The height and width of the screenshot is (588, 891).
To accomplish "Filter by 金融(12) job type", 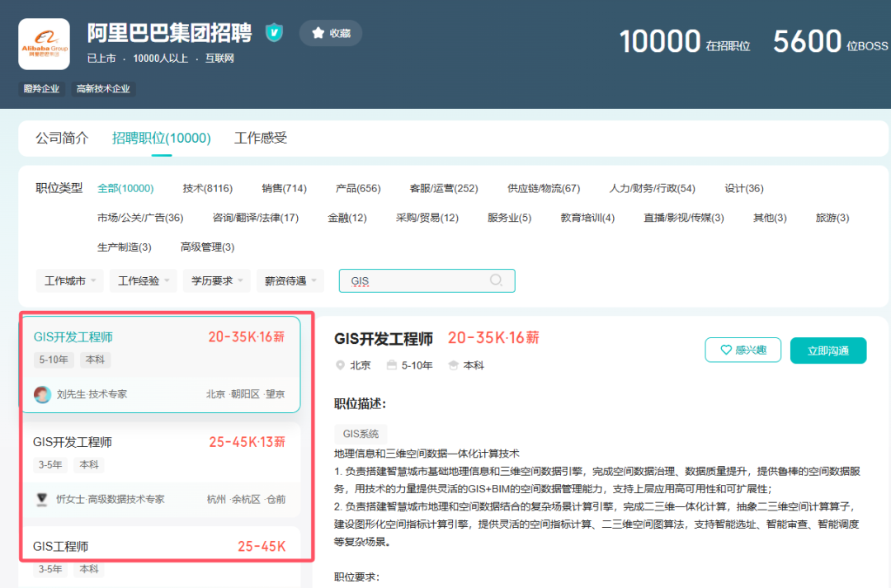I will [347, 218].
